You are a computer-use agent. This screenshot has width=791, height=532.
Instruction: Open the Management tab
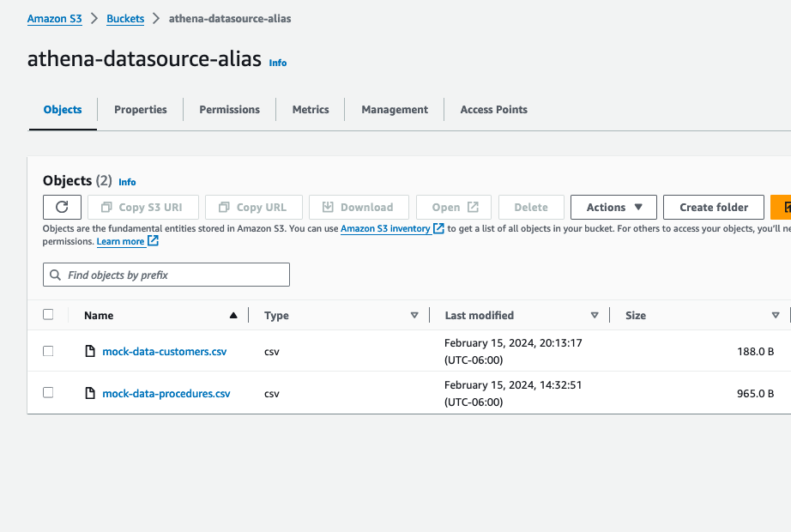coord(395,110)
